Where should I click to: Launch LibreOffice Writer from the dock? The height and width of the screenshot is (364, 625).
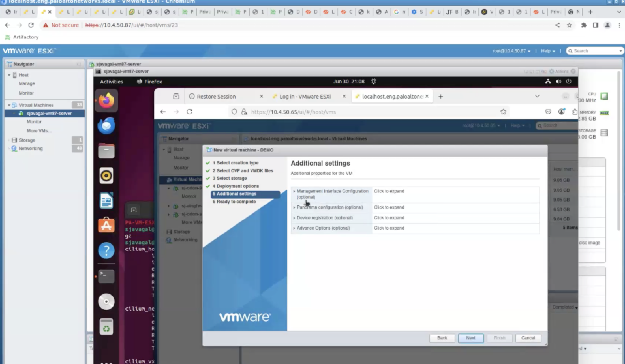pos(106,200)
